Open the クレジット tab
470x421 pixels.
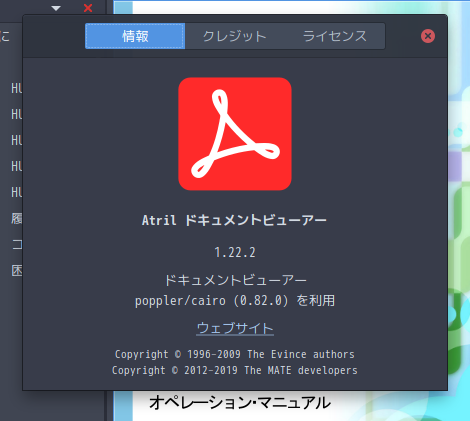coord(235,36)
